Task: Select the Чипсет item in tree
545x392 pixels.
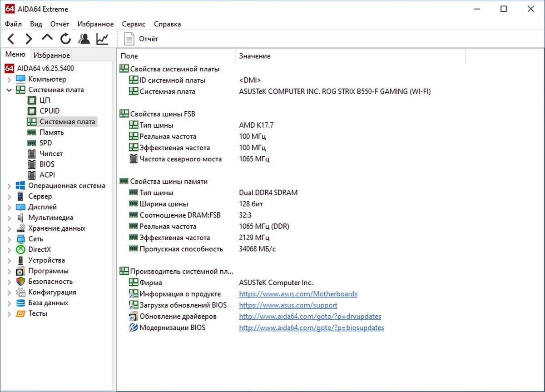Action: 51,154
